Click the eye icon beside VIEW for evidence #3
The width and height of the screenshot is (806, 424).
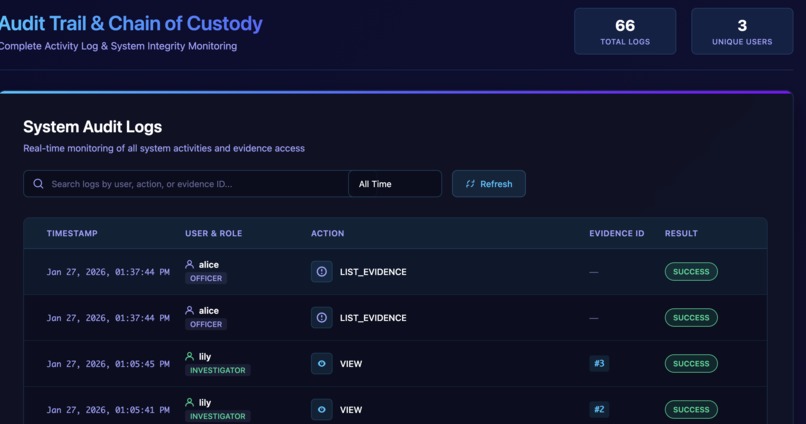tap(322, 363)
